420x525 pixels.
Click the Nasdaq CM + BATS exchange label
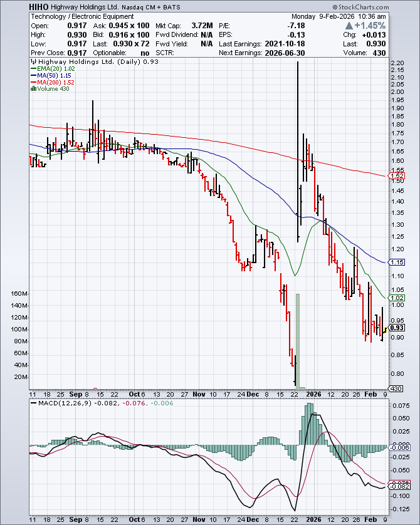[151, 7]
